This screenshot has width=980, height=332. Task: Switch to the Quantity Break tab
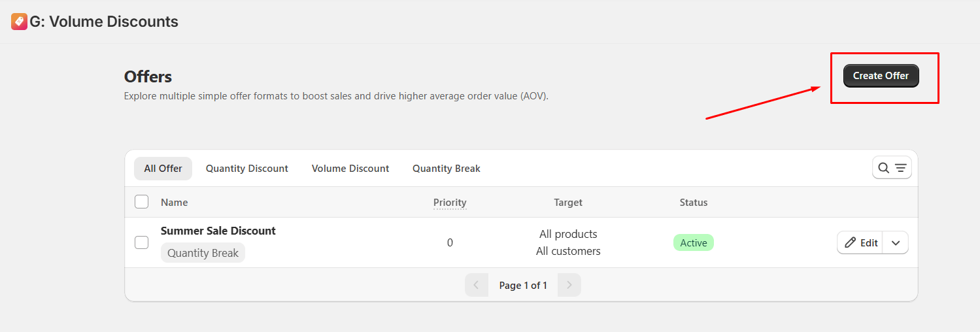click(447, 169)
